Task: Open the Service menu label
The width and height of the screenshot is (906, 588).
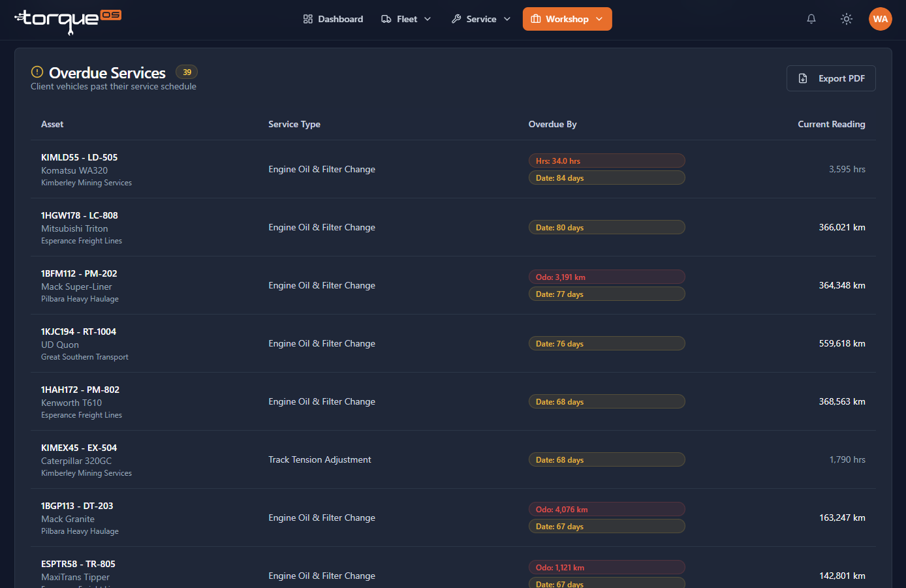Action: tap(481, 19)
